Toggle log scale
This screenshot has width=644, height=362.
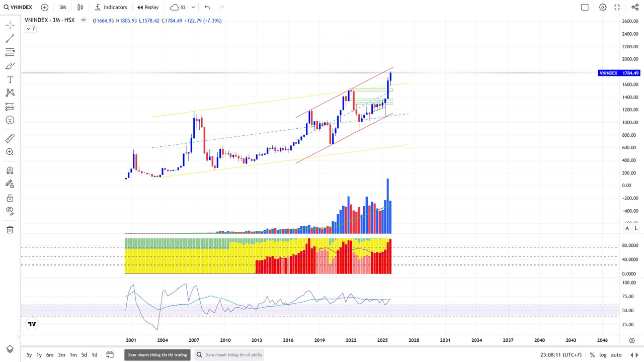click(603, 355)
